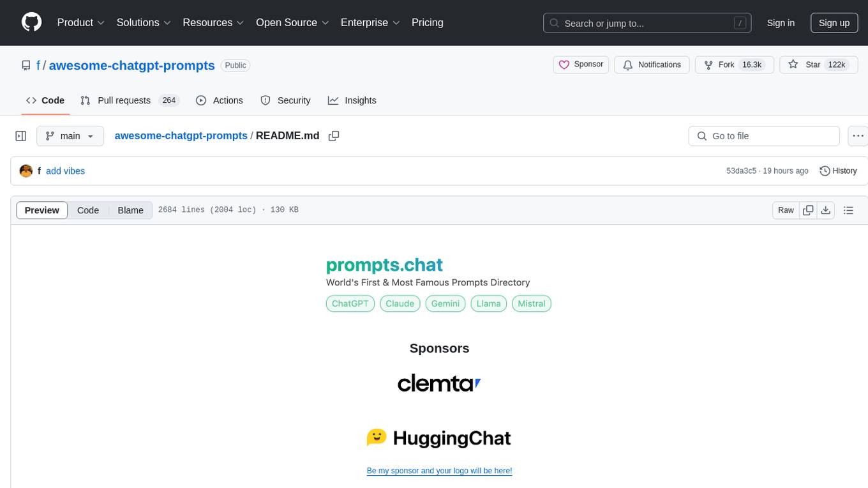Viewport: 868px width, 488px height.
Task: Open the Pull requests tab
Action: 130,100
